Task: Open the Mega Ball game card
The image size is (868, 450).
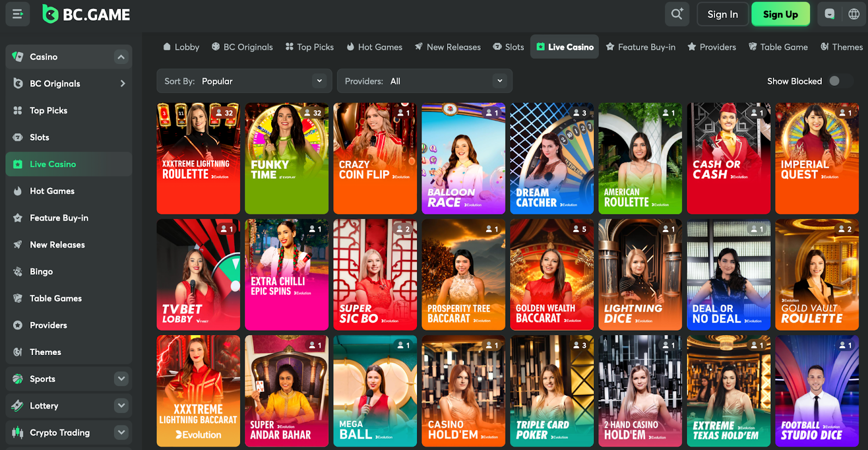Action: 375,391
